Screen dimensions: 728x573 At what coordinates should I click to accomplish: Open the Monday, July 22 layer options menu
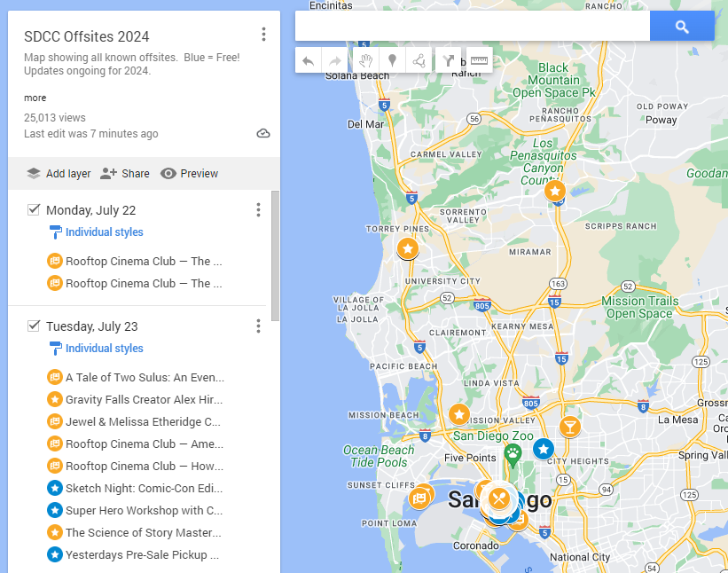pos(258,209)
